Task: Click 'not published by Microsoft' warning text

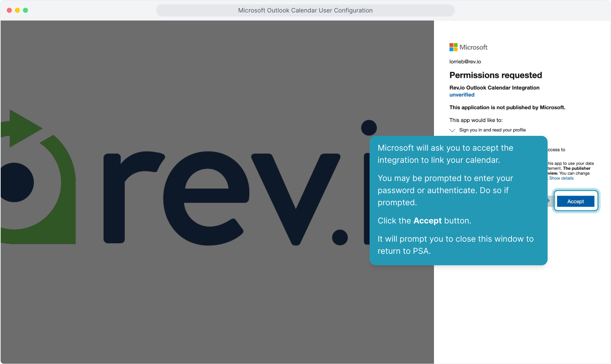Action: [507, 108]
